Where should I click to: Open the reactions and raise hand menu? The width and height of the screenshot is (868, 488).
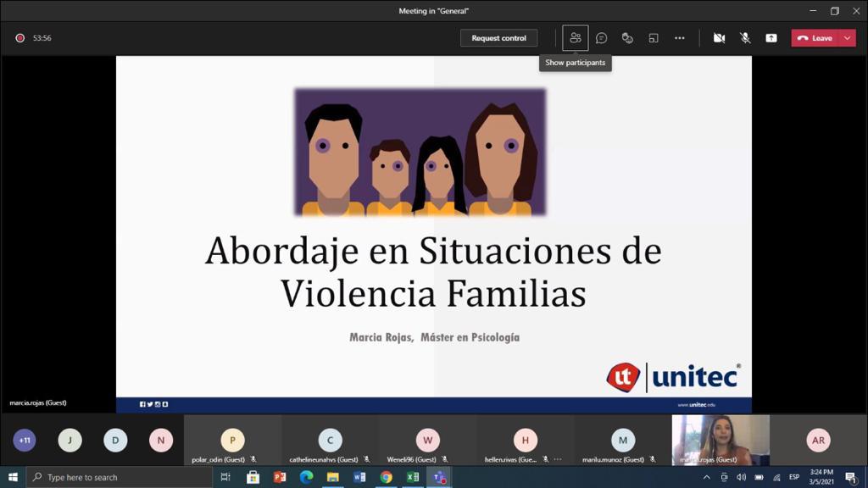point(627,38)
